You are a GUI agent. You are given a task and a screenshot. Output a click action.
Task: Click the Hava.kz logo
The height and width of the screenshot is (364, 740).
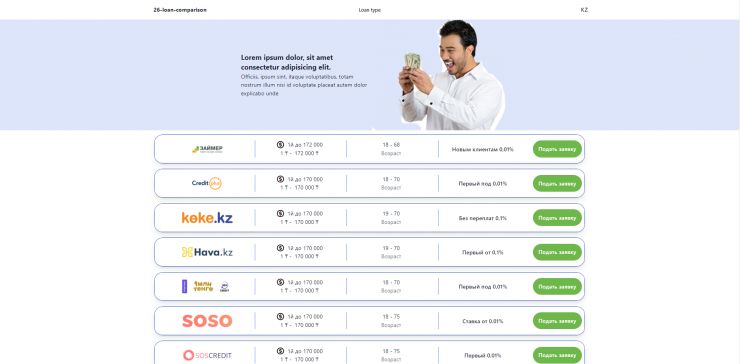click(207, 252)
